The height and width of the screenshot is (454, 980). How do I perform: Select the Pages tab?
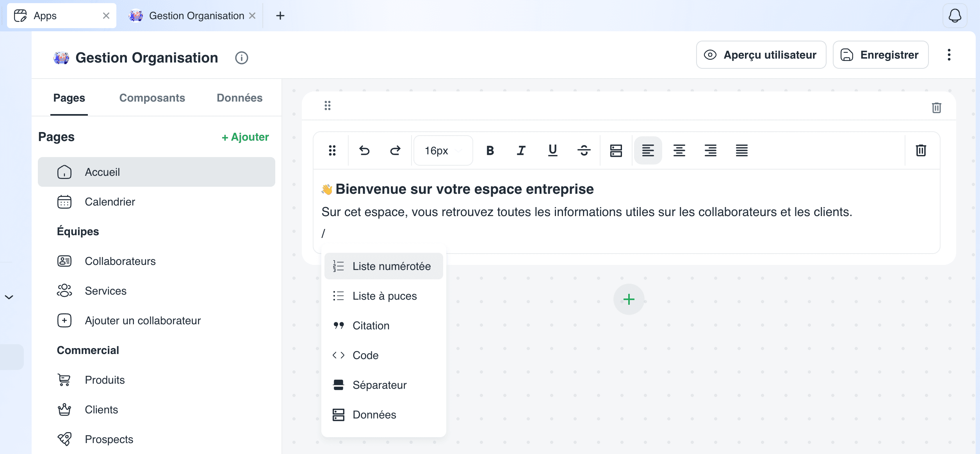tap(69, 98)
